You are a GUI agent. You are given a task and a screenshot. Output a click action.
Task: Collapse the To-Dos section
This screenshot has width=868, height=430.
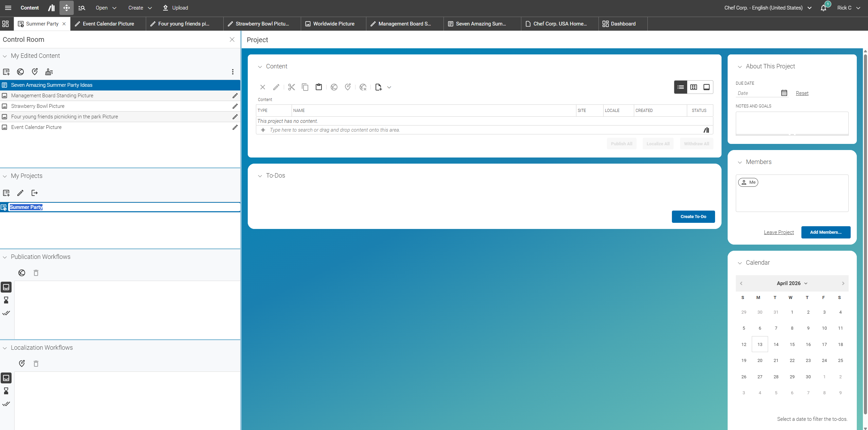tap(260, 176)
